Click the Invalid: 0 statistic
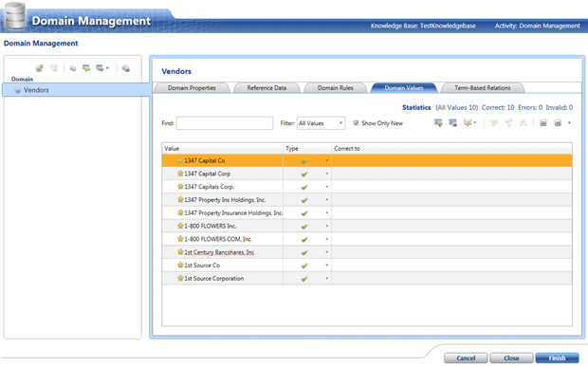Viewport: 588px width, 366px height. tap(560, 108)
